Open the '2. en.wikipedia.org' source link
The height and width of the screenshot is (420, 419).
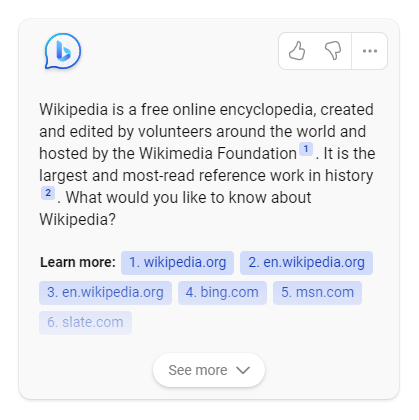pos(306,263)
